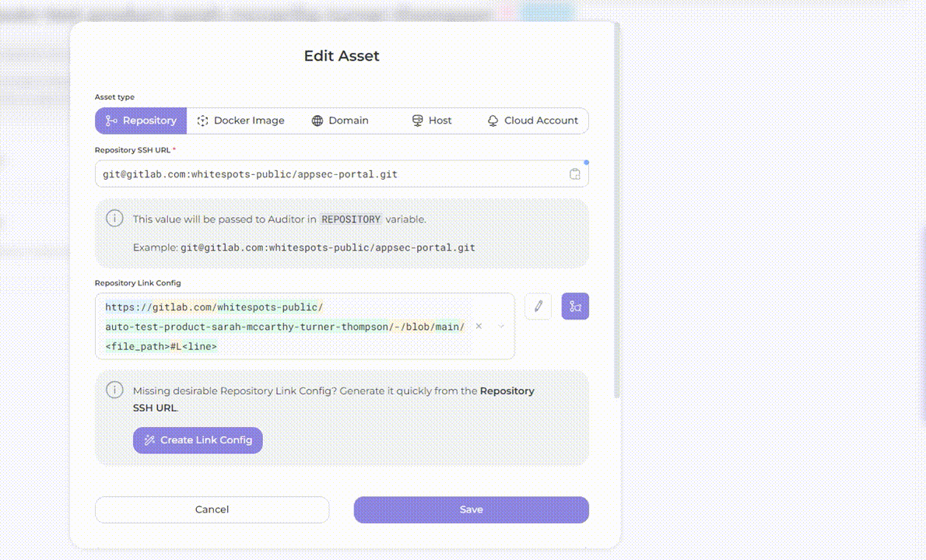Click the info icon in the Missing Link Config note
The height and width of the screenshot is (560, 926).
coord(114,390)
